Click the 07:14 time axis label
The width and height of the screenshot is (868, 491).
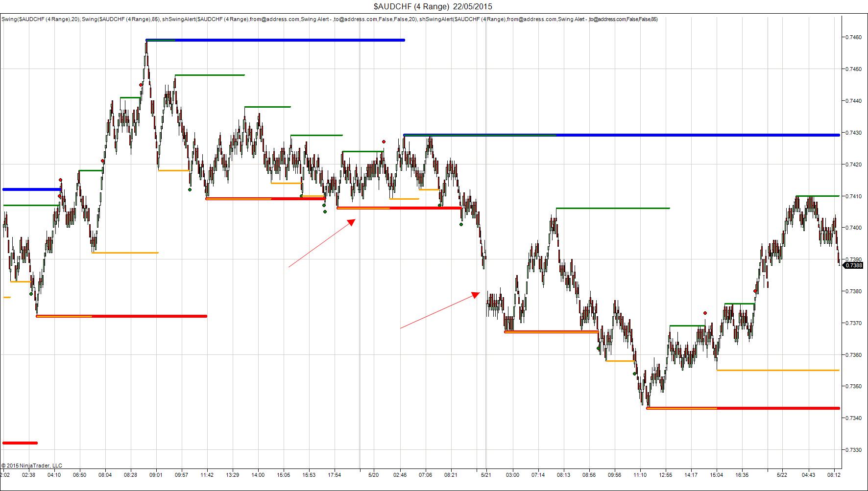tap(538, 475)
